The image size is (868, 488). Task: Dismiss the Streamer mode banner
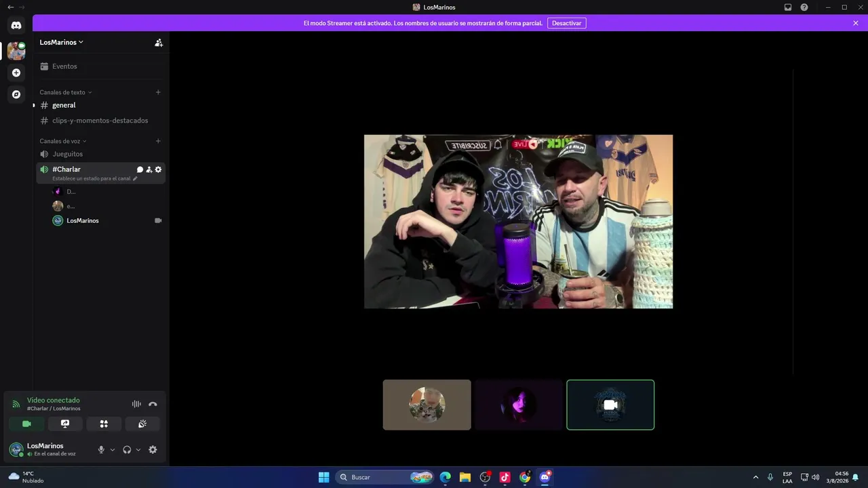pos(856,23)
